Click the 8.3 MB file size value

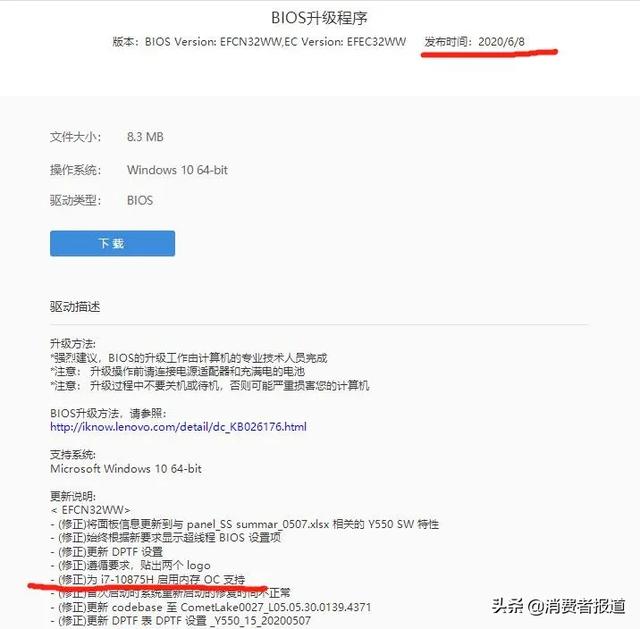145,137
